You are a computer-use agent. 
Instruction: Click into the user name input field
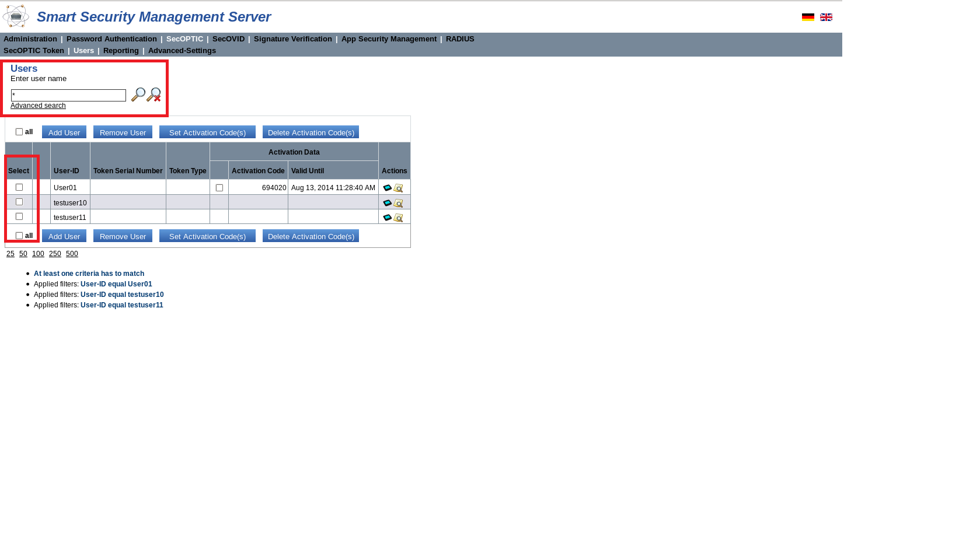click(68, 95)
